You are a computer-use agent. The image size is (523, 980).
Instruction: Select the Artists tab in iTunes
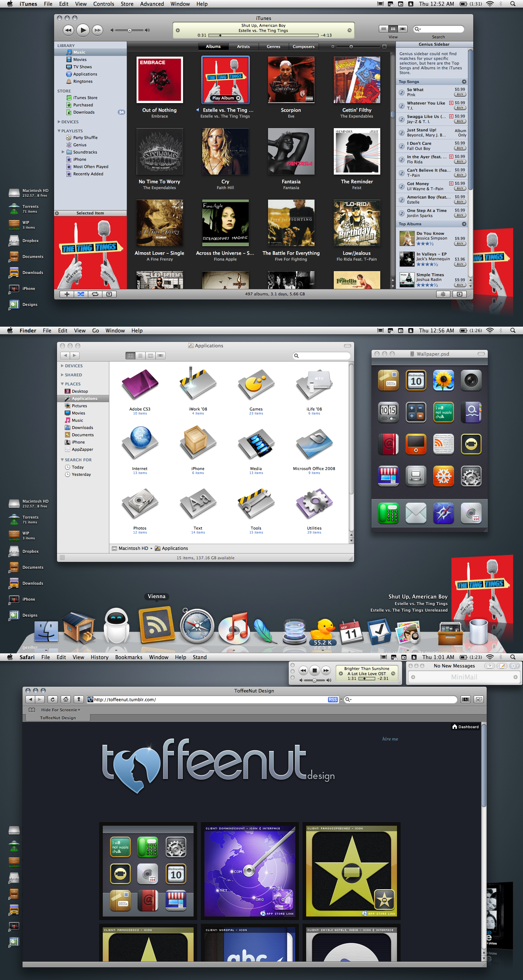[x=244, y=46]
